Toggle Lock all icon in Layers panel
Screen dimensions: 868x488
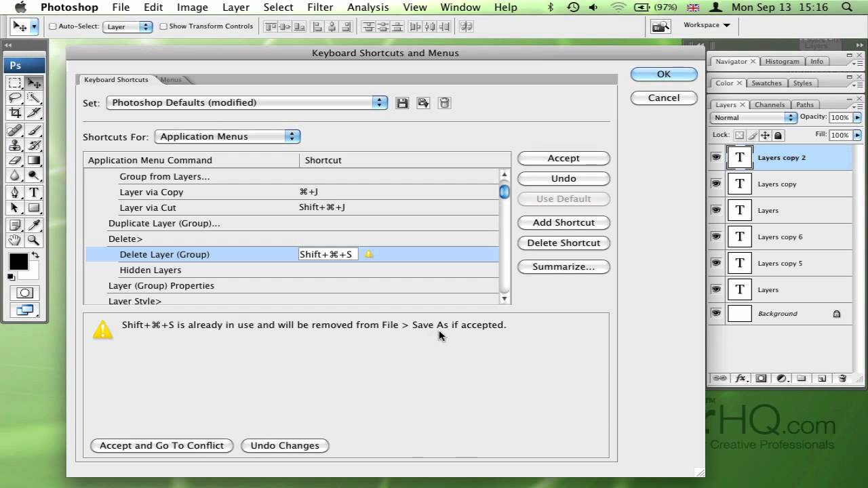point(777,135)
